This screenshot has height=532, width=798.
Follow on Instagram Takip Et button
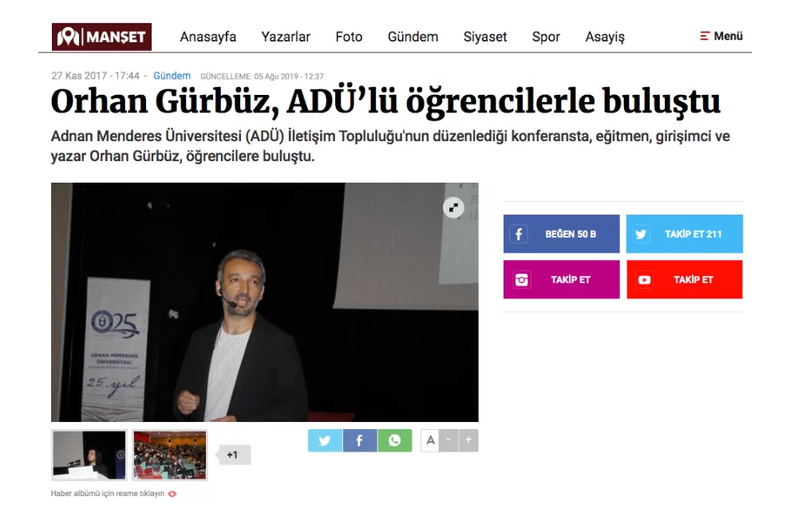tap(561, 280)
